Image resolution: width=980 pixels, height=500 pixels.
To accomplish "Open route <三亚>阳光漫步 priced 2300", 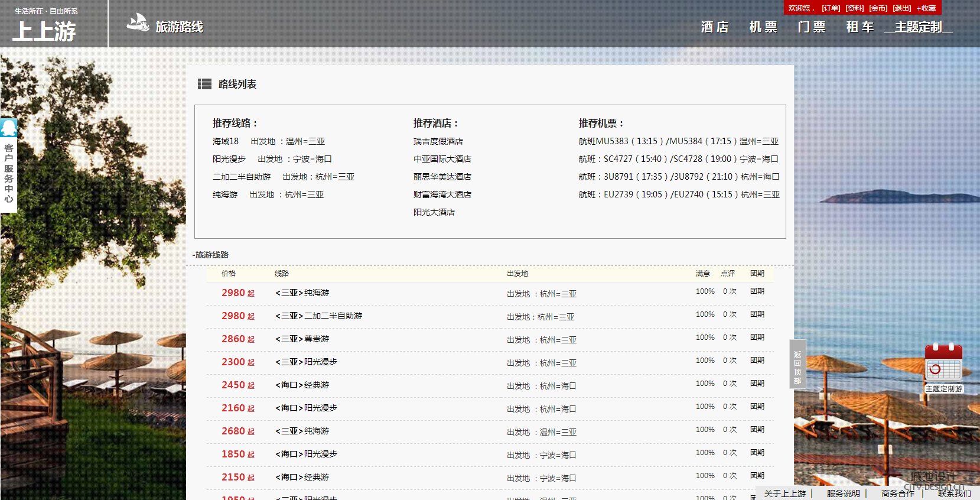I will pos(307,362).
